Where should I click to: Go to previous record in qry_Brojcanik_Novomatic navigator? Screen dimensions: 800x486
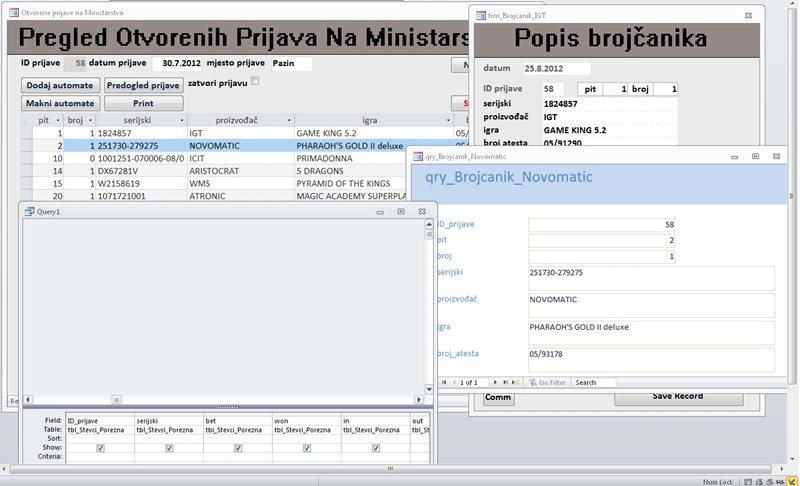pyautogui.click(x=454, y=382)
